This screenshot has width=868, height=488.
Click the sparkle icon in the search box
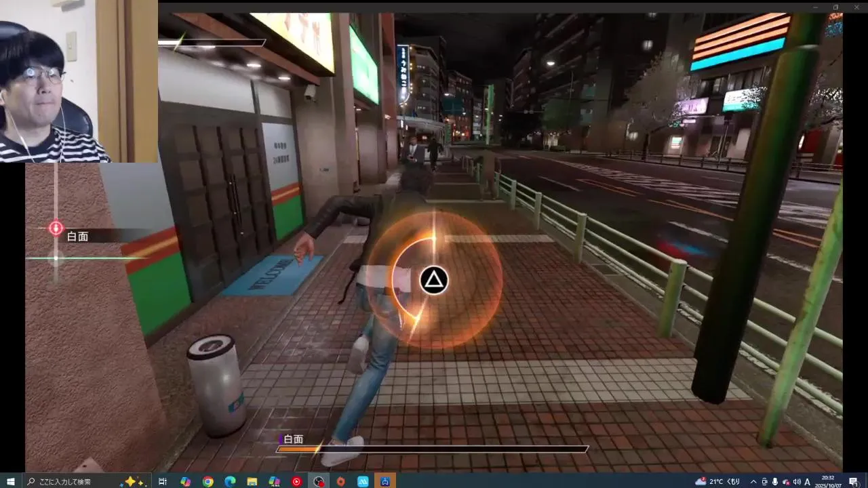point(134,481)
